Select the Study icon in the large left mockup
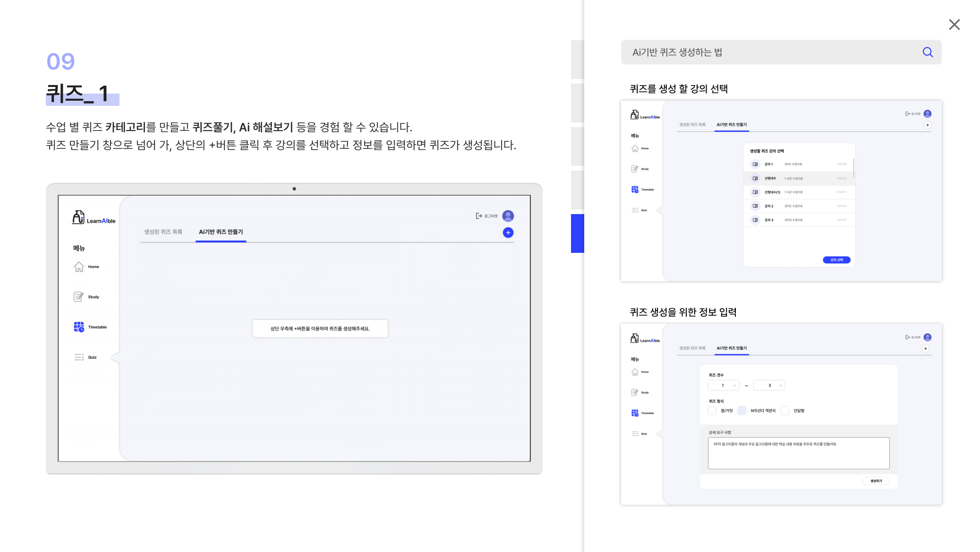Viewport: 980px width, 552px height. click(x=79, y=297)
